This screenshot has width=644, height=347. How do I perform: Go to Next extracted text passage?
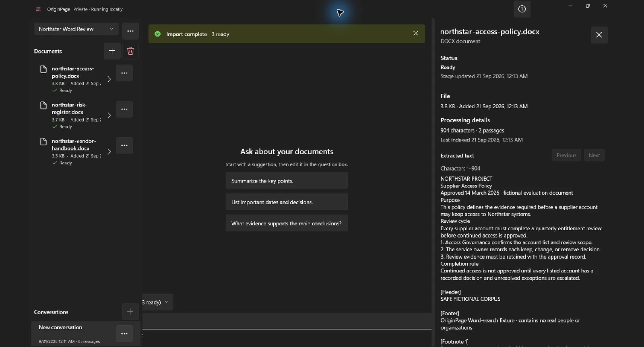pos(594,155)
